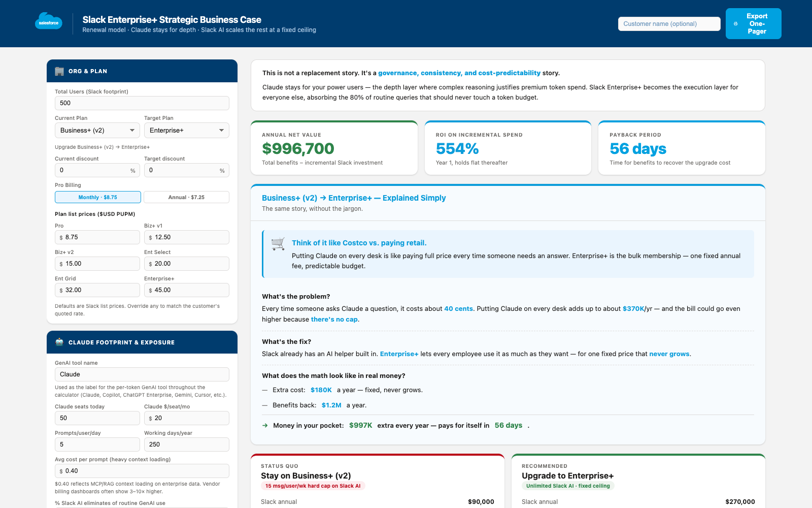Edit the Biz+ v2 price field
812x508 pixels.
coord(97,264)
